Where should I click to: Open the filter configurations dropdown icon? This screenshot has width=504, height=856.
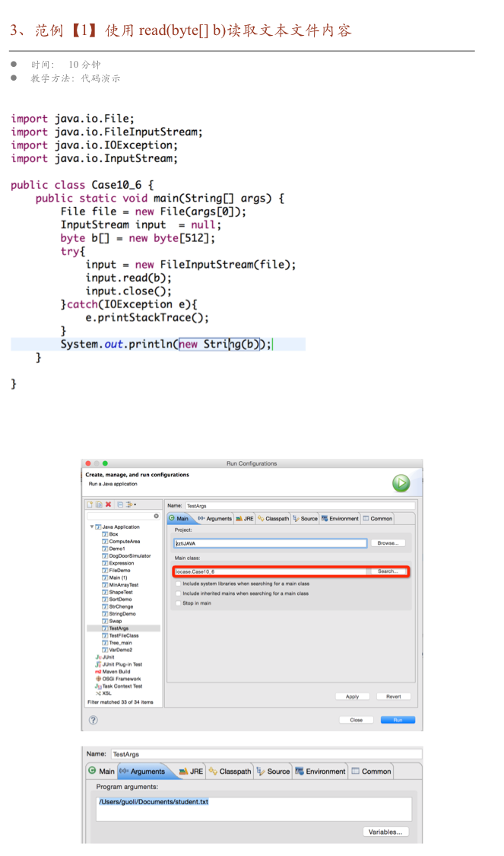tap(131, 504)
